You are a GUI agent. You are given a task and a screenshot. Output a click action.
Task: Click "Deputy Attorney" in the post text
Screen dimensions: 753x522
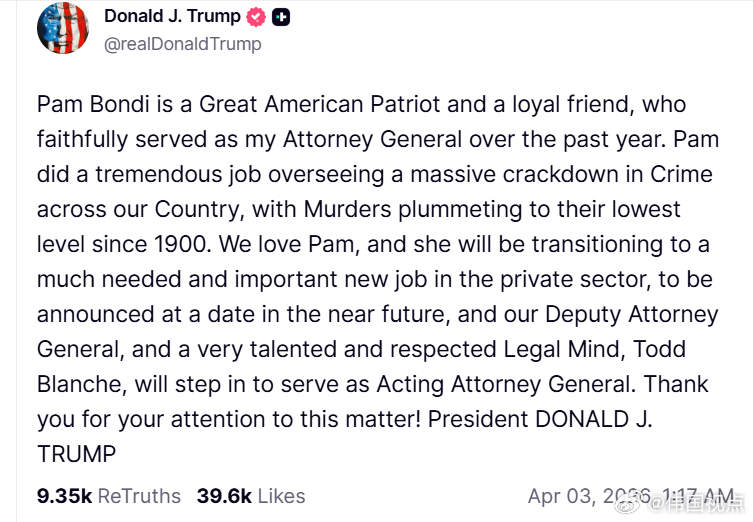632,315
